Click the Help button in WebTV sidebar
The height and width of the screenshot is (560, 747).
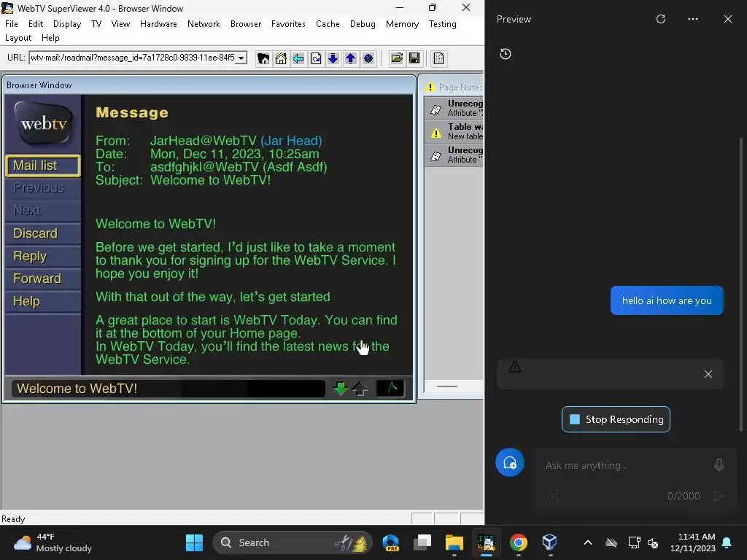tap(43, 301)
